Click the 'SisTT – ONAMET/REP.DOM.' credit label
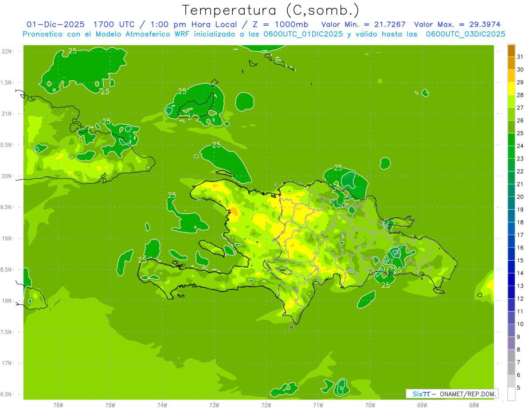Viewport: 532px width, 411px height. point(452,394)
